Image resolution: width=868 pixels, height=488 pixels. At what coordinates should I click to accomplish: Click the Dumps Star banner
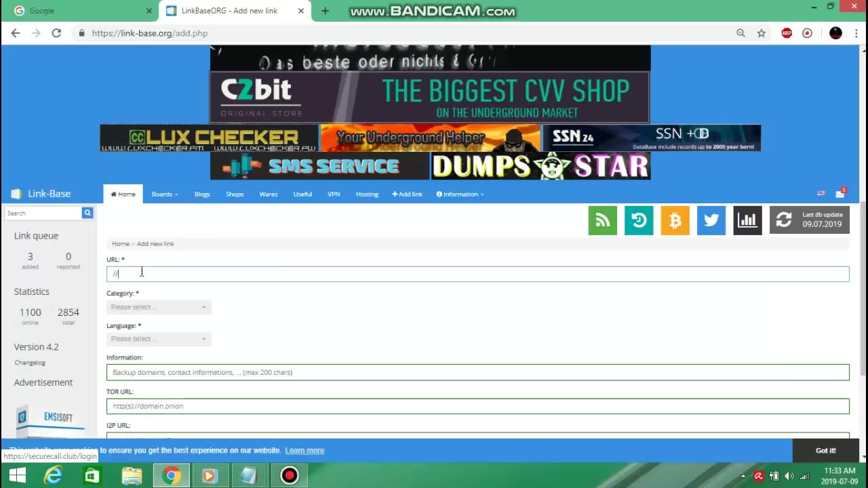[540, 166]
